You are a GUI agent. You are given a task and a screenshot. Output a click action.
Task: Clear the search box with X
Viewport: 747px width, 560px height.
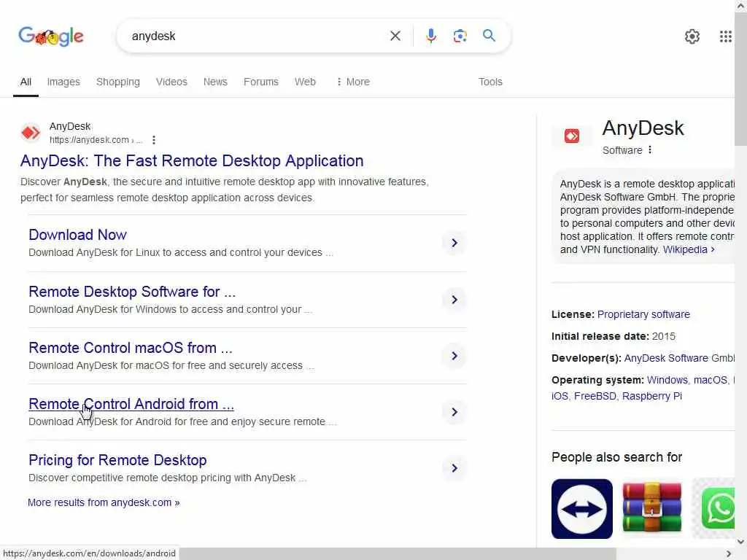(395, 36)
